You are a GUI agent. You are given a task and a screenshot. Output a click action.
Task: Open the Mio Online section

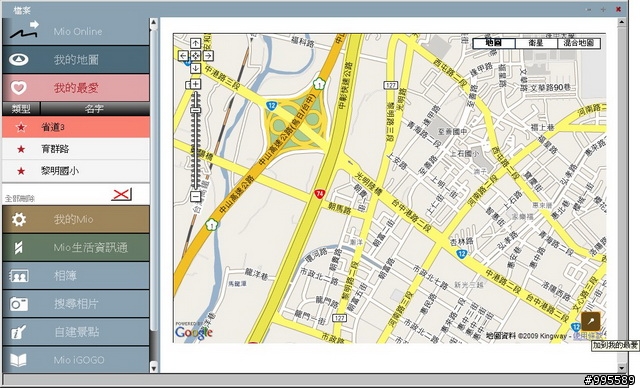coord(76,31)
